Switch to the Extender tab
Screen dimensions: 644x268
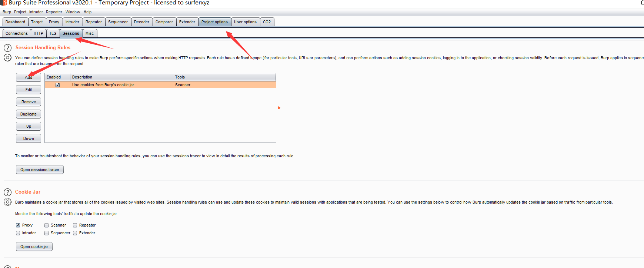(187, 22)
